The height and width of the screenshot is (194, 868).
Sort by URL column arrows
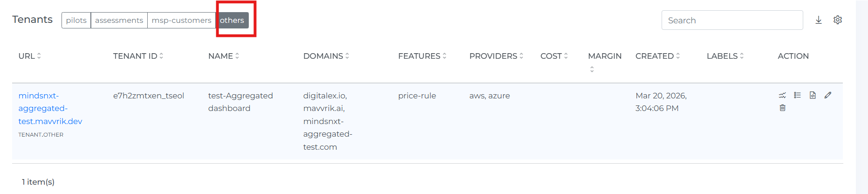[39, 56]
